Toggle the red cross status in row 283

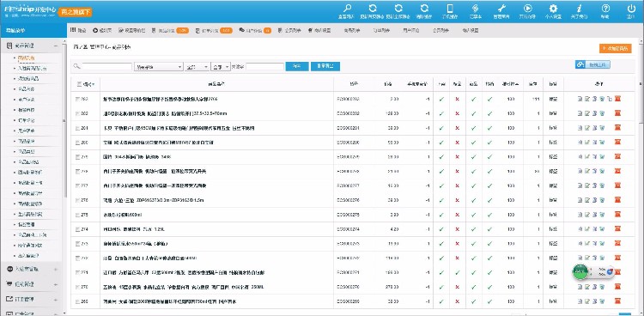457,99
